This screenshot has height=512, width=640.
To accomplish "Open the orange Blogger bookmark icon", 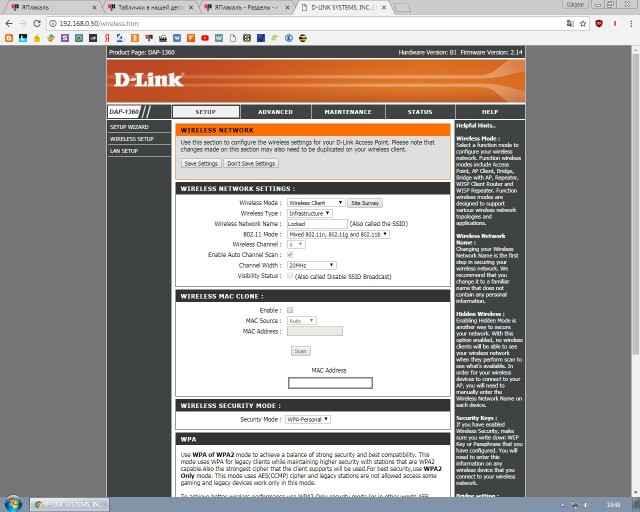I will pos(9,38).
